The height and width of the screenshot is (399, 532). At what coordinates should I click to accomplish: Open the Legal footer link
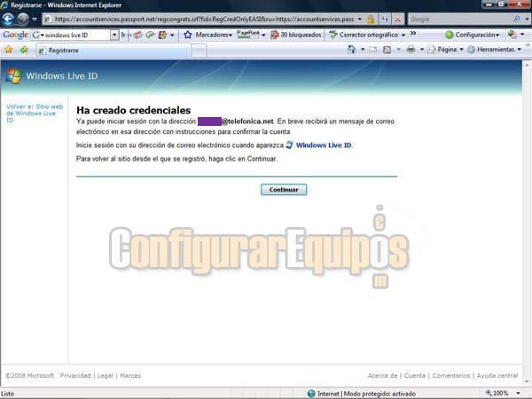coord(106,376)
